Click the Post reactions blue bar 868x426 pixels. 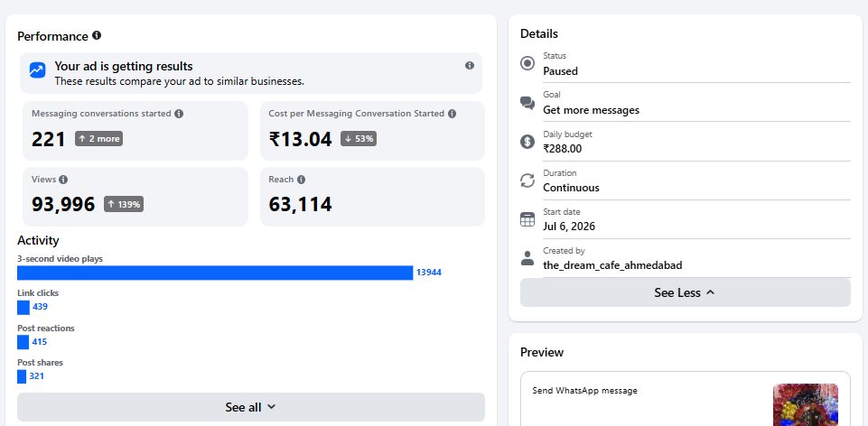[23, 342]
